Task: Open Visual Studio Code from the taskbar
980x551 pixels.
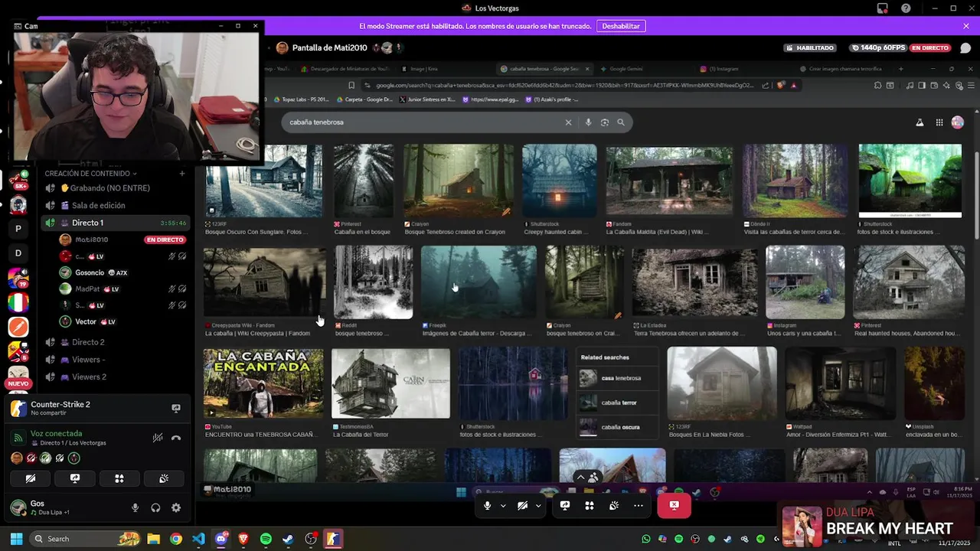Action: click(x=198, y=539)
